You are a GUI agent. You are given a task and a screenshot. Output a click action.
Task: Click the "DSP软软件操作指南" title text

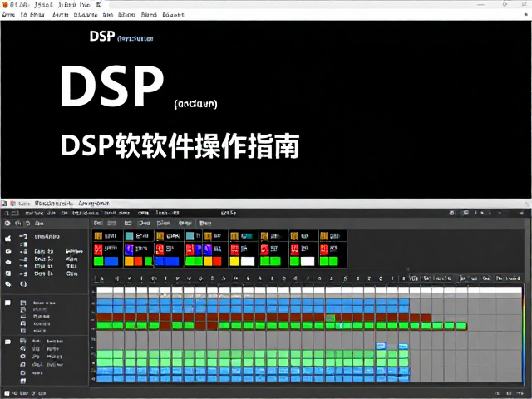coord(180,146)
